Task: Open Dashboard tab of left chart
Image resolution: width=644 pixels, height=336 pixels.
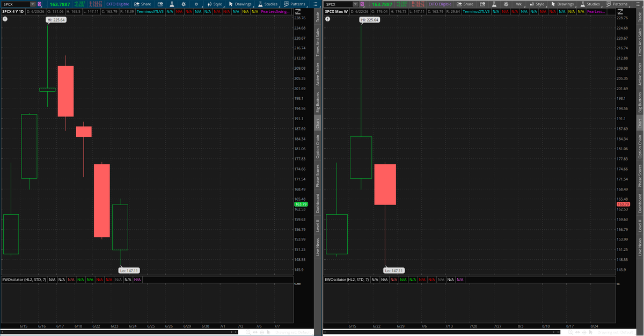Action: tap(318, 203)
